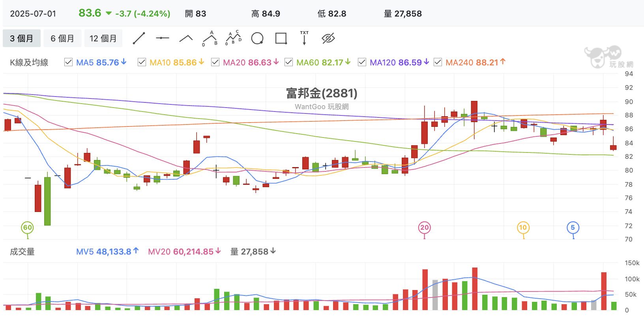Click the 開 83 opening price

(x=196, y=14)
